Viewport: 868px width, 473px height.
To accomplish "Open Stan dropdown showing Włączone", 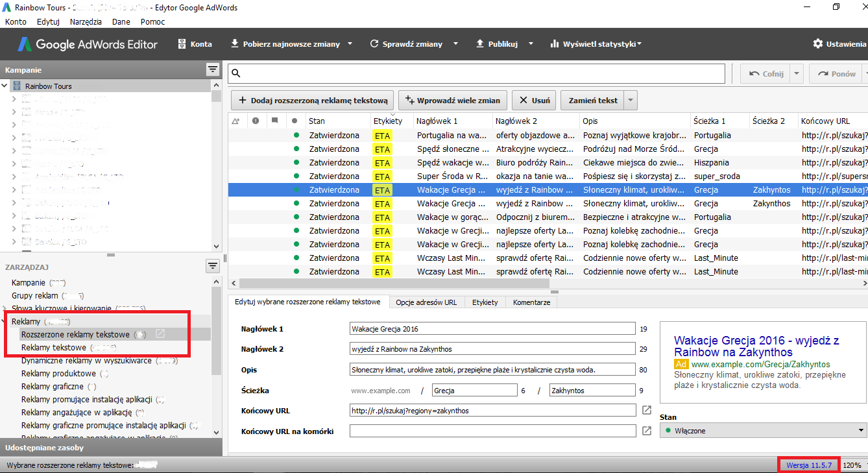I will pyautogui.click(x=764, y=430).
